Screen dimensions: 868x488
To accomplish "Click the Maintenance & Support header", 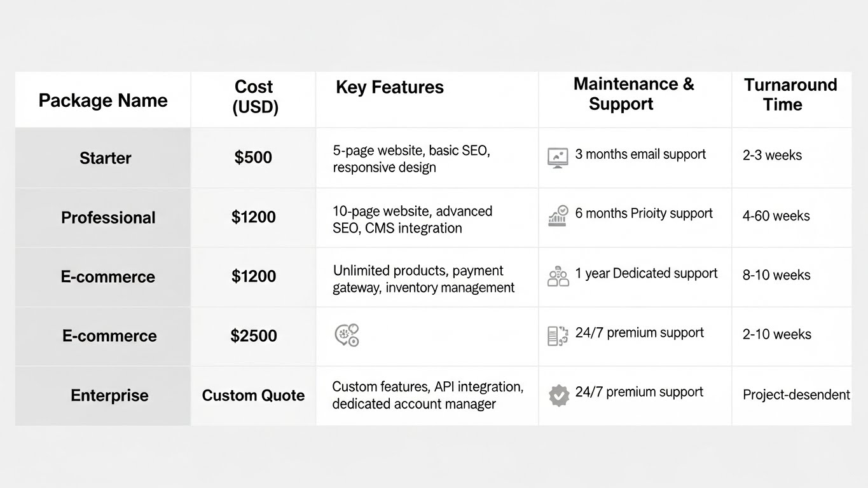I will [x=633, y=94].
